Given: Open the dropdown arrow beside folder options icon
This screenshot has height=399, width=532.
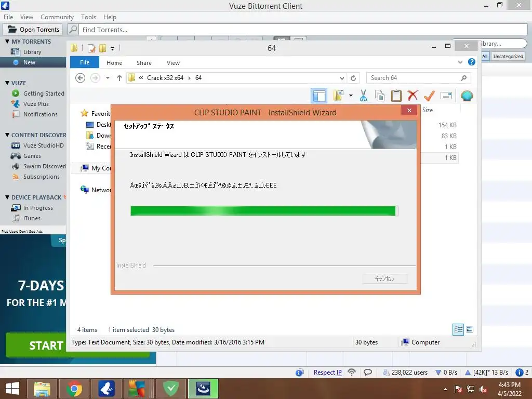Looking at the screenshot, I should (x=351, y=96).
